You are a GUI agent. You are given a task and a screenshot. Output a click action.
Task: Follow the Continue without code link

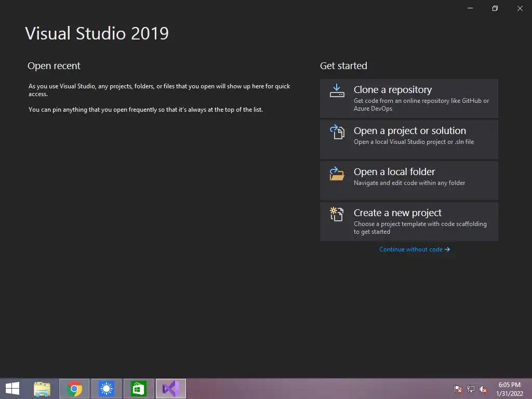[x=414, y=249]
